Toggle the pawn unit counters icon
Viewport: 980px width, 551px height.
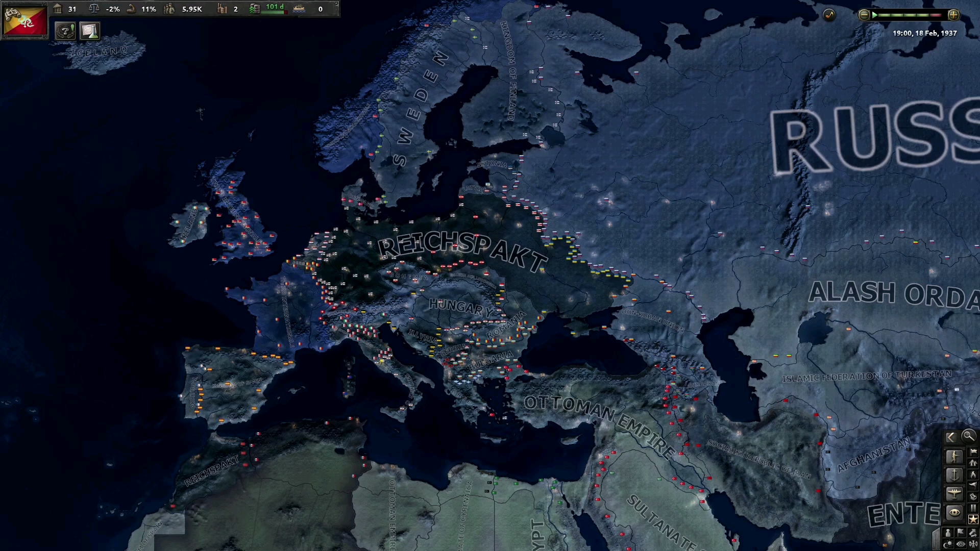pos(948,532)
